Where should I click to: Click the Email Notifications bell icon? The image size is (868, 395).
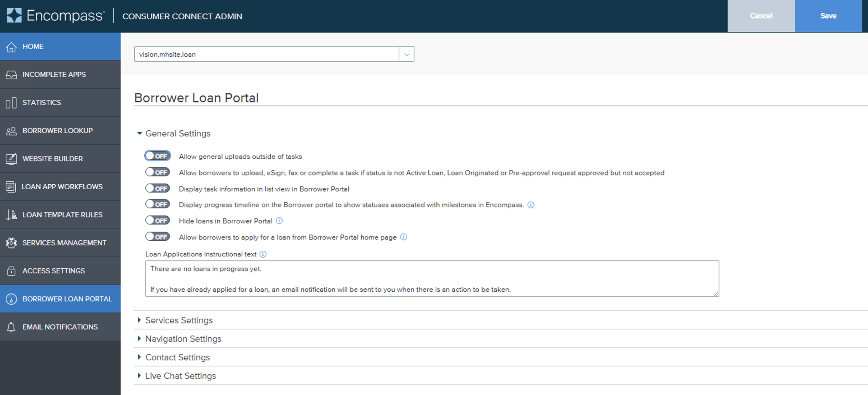point(11,327)
